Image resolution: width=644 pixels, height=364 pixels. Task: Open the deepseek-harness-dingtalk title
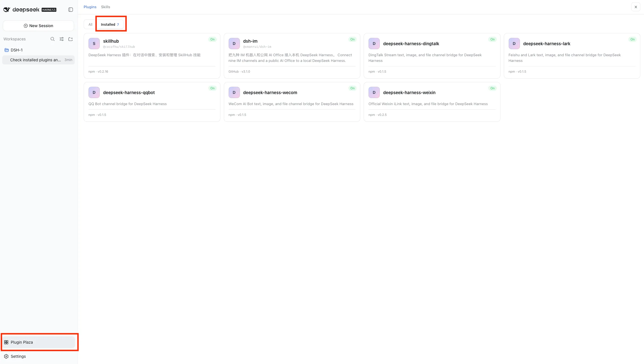click(x=411, y=44)
